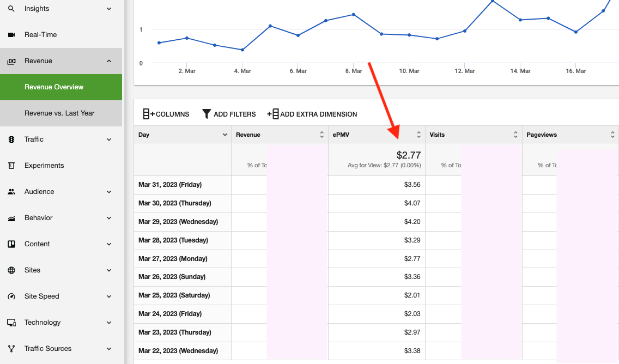This screenshot has width=619, height=364.
Task: Click the COLUMNS button
Action: (x=166, y=114)
